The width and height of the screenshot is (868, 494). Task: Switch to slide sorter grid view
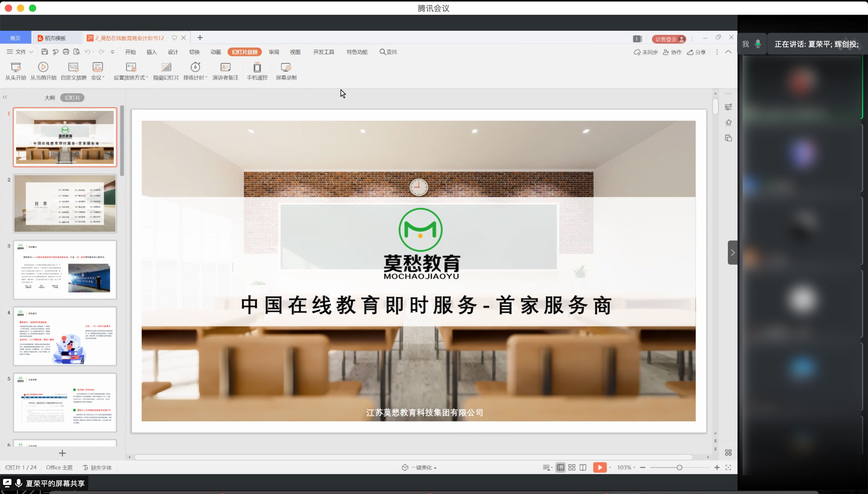(x=571, y=467)
